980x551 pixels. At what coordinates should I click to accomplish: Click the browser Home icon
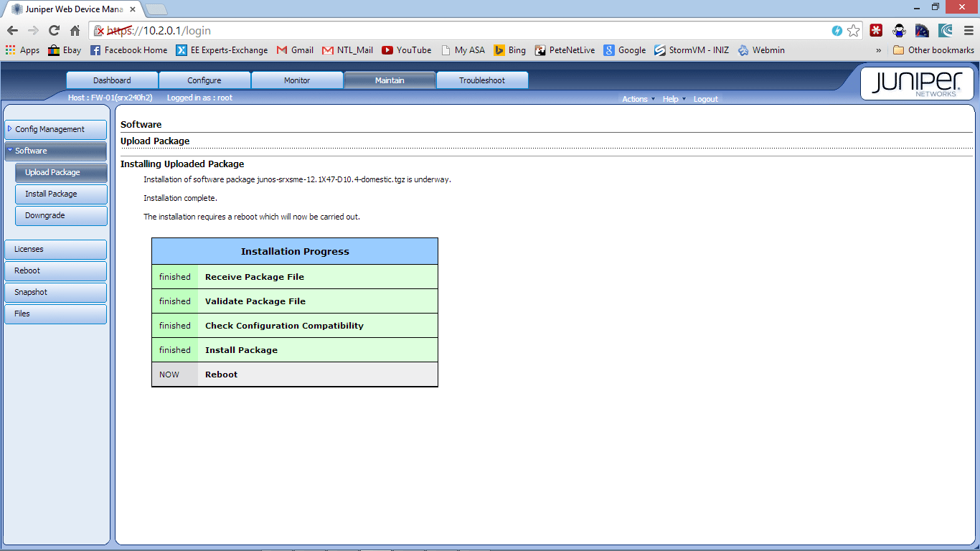75,31
